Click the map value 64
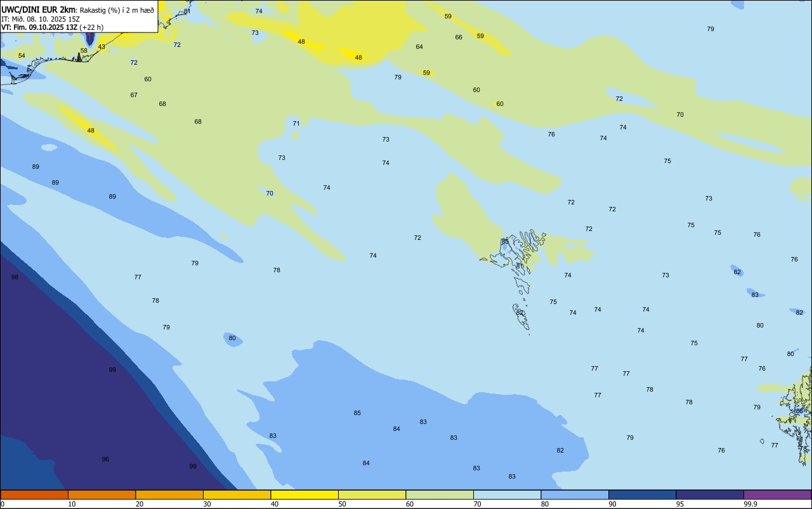The height and width of the screenshot is (509, 812). pos(419,47)
